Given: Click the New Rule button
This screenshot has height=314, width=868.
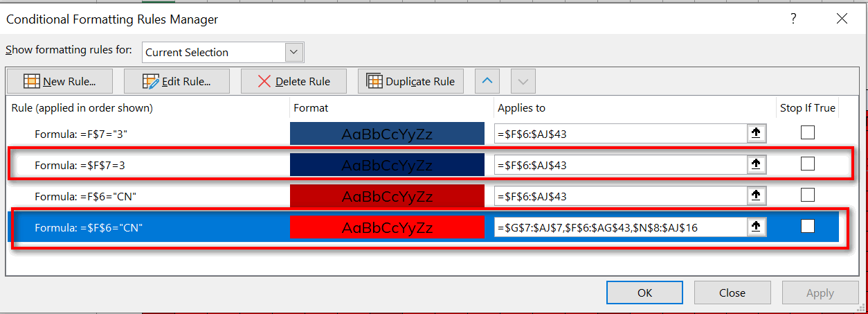Looking at the screenshot, I should pyautogui.click(x=60, y=81).
